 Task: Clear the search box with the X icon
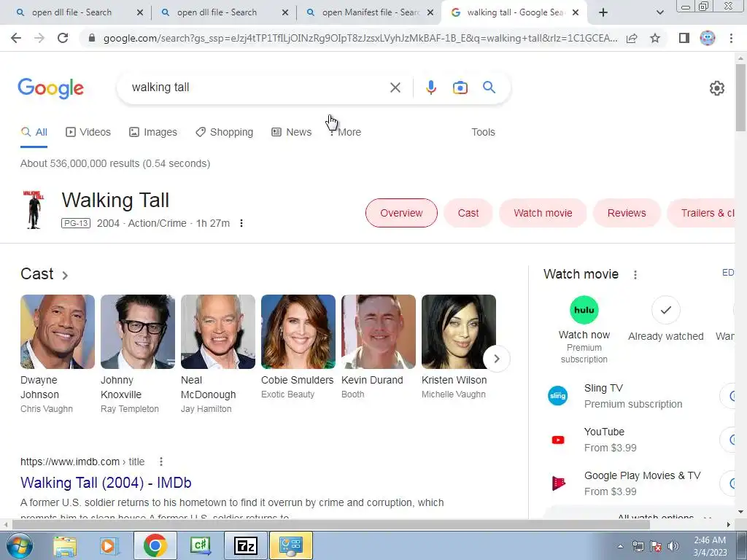(x=395, y=87)
